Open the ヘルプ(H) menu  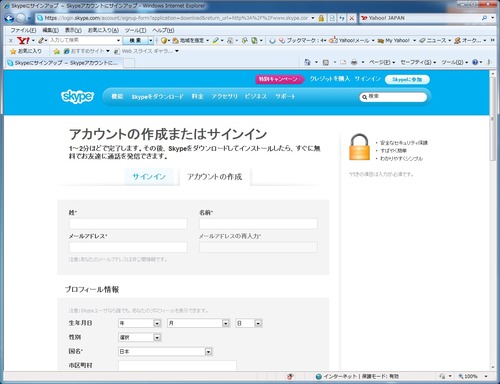tap(163, 30)
